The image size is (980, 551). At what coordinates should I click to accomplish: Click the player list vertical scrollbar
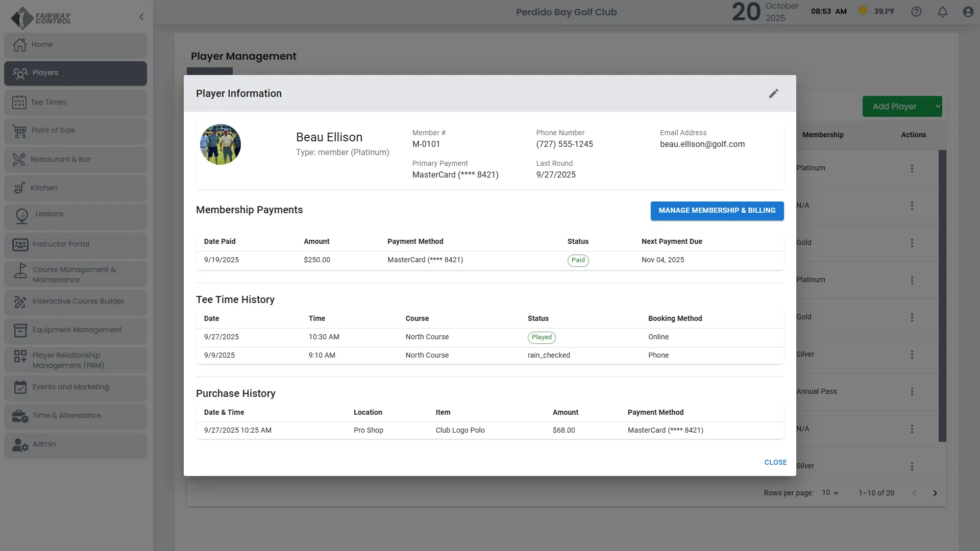pyautogui.click(x=942, y=296)
